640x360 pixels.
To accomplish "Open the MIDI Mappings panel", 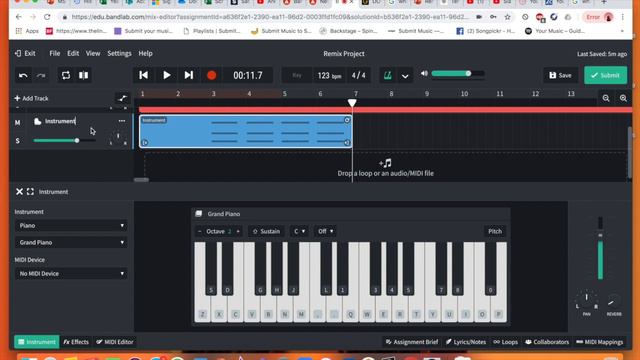I will point(600,342).
